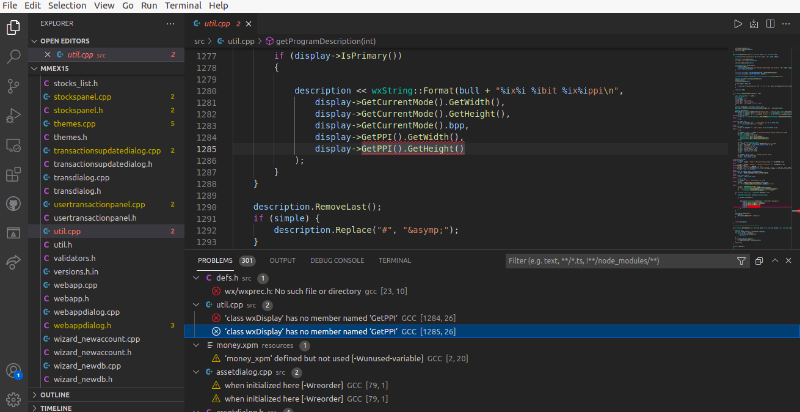Collapse the MMEX15 folder section
This screenshot has height=412, width=800.
click(x=35, y=68)
